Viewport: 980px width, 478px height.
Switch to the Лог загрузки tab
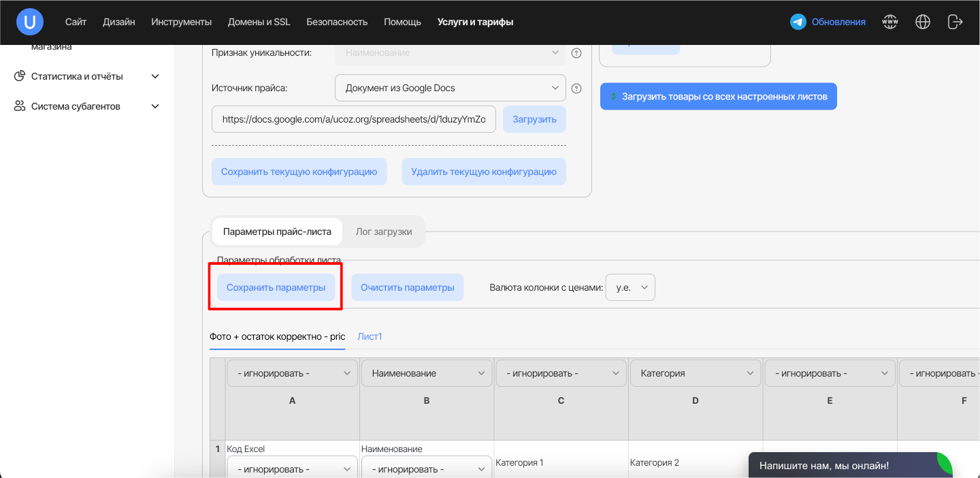point(384,232)
